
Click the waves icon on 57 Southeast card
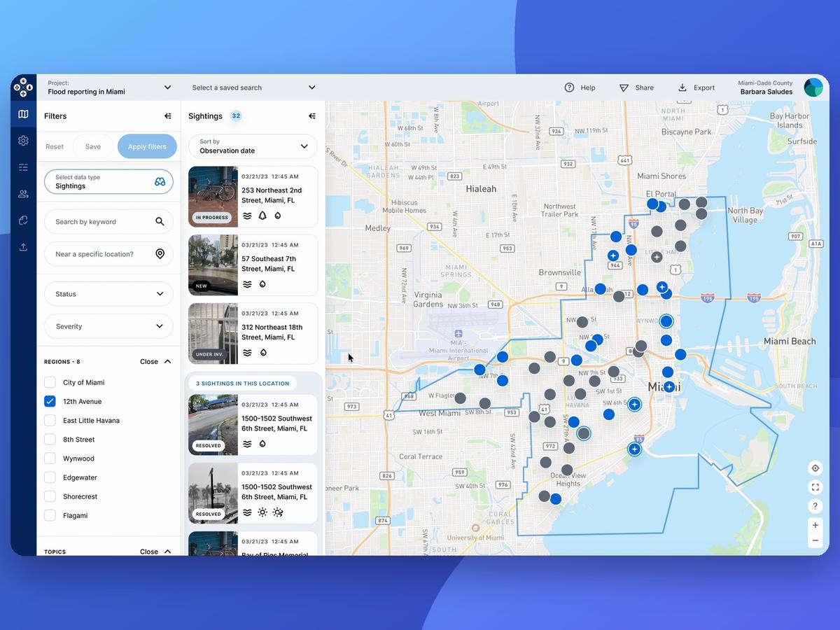tap(247, 284)
